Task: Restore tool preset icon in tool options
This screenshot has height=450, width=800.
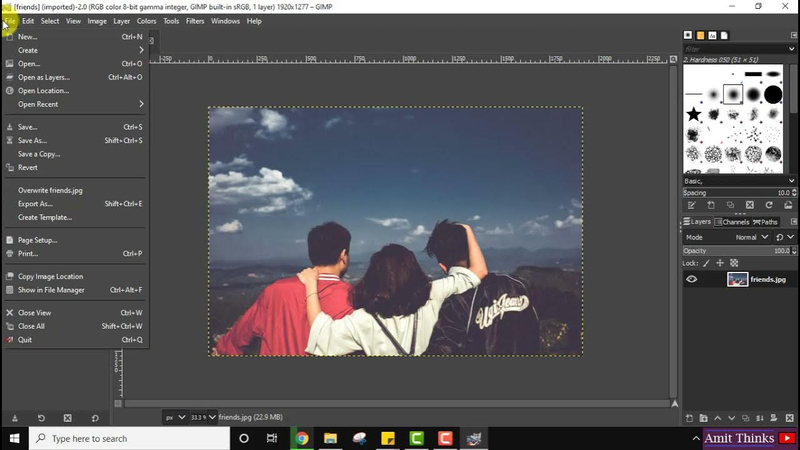Action: coord(41,418)
